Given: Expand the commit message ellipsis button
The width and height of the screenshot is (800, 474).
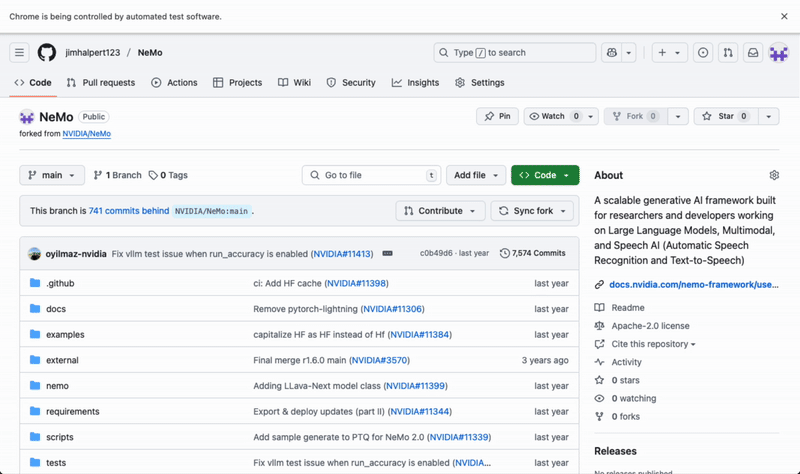Looking at the screenshot, I should click(x=388, y=253).
